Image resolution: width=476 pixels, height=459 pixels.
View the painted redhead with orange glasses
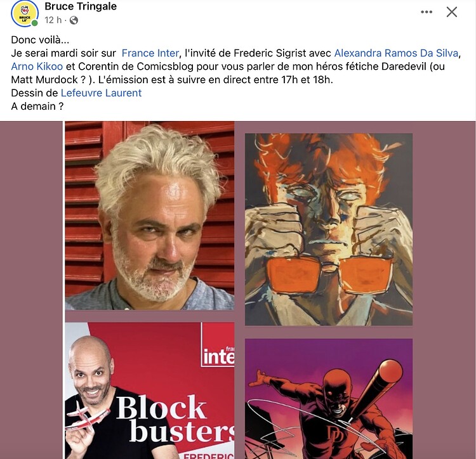(x=329, y=229)
